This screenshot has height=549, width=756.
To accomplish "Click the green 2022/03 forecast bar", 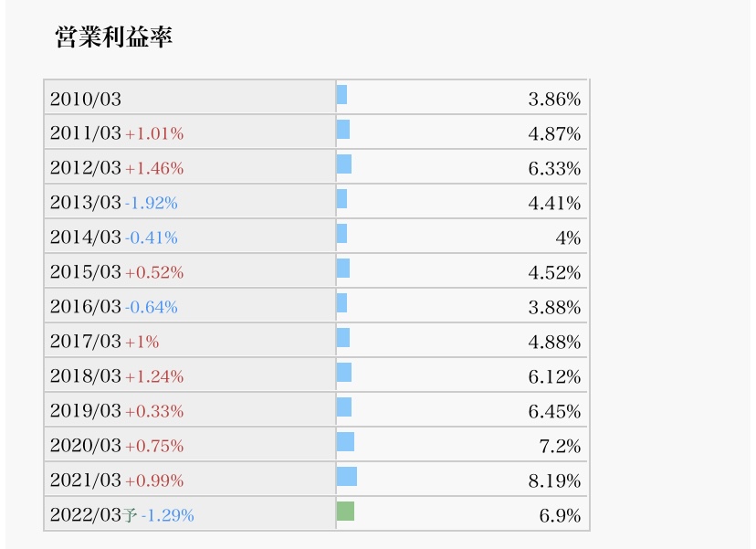I will pyautogui.click(x=346, y=512).
